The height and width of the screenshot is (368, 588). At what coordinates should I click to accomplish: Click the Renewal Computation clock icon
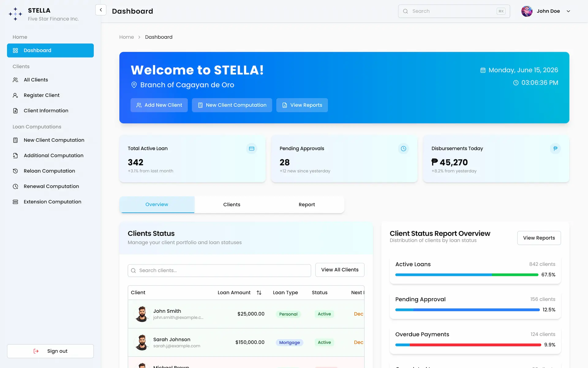(x=15, y=186)
